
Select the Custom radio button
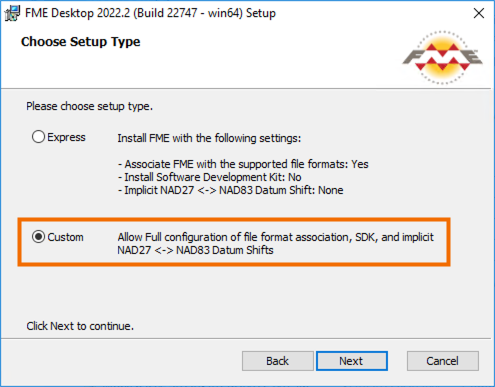(38, 237)
